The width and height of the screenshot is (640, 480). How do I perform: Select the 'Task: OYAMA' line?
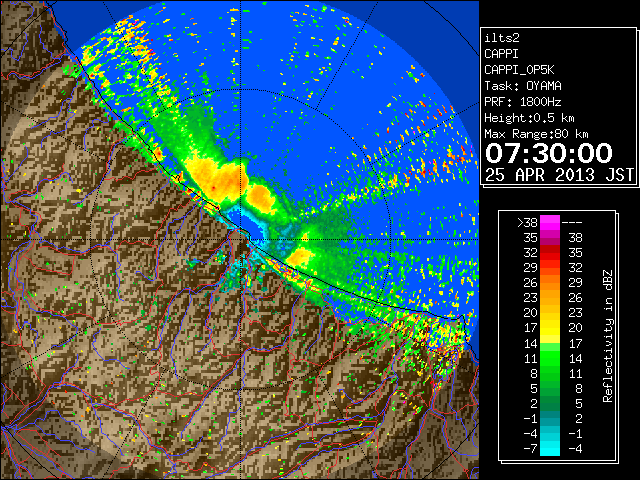tap(523, 86)
